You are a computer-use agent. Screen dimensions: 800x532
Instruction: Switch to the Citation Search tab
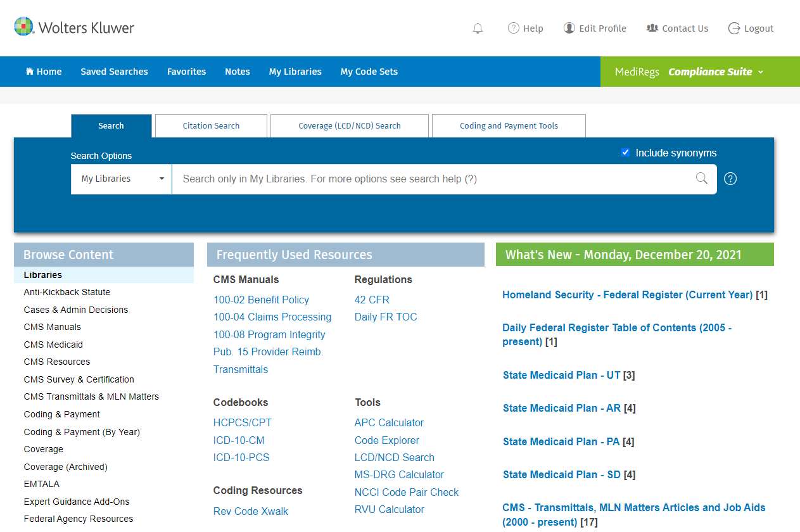click(211, 125)
